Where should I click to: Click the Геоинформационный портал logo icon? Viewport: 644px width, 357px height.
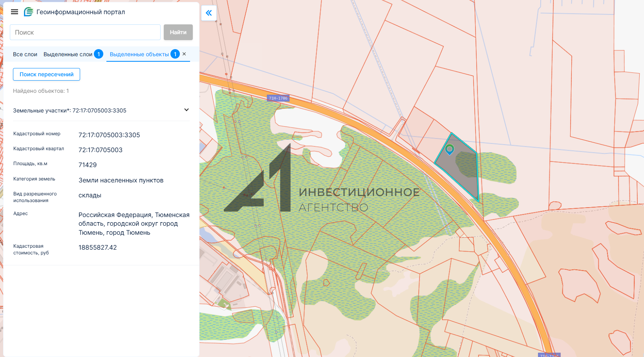click(x=29, y=12)
